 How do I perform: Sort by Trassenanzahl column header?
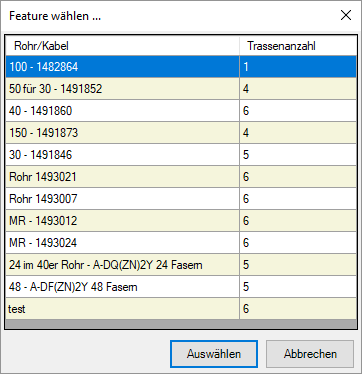pyautogui.click(x=298, y=46)
